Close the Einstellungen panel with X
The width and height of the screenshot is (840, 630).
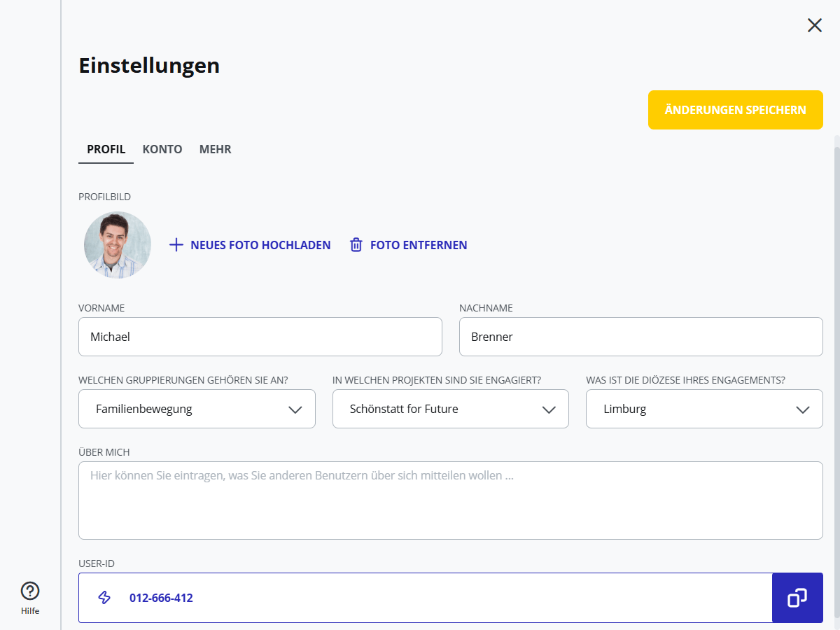click(815, 26)
